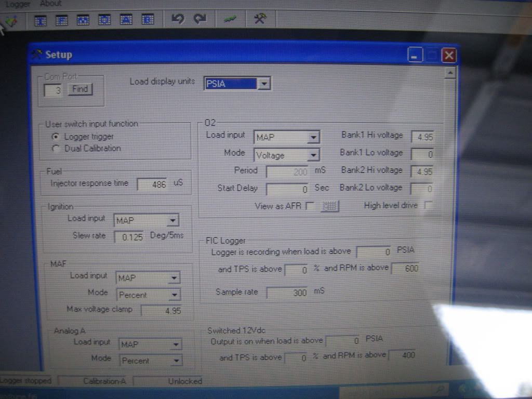Click the O2 Period field
The height and width of the screenshot is (399, 532).
[287, 171]
